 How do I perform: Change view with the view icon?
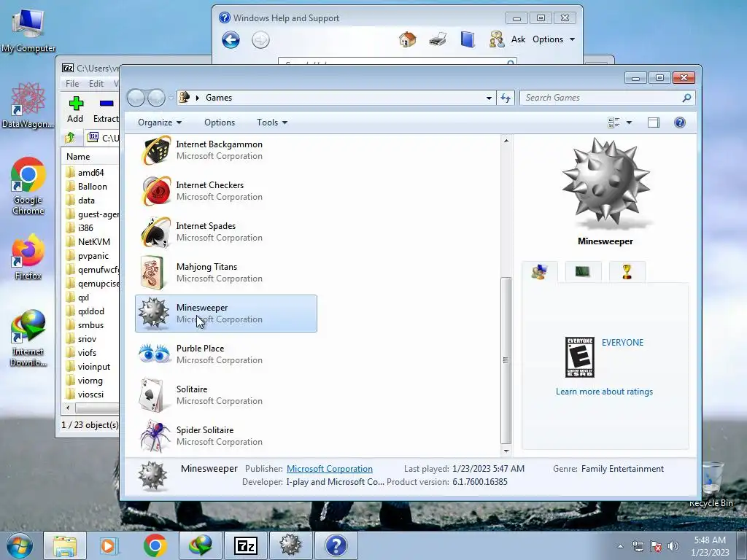tap(614, 122)
